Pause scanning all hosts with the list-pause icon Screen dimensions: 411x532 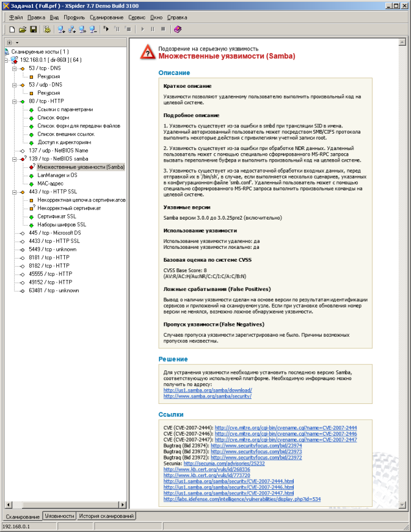pyautogui.click(x=117, y=29)
